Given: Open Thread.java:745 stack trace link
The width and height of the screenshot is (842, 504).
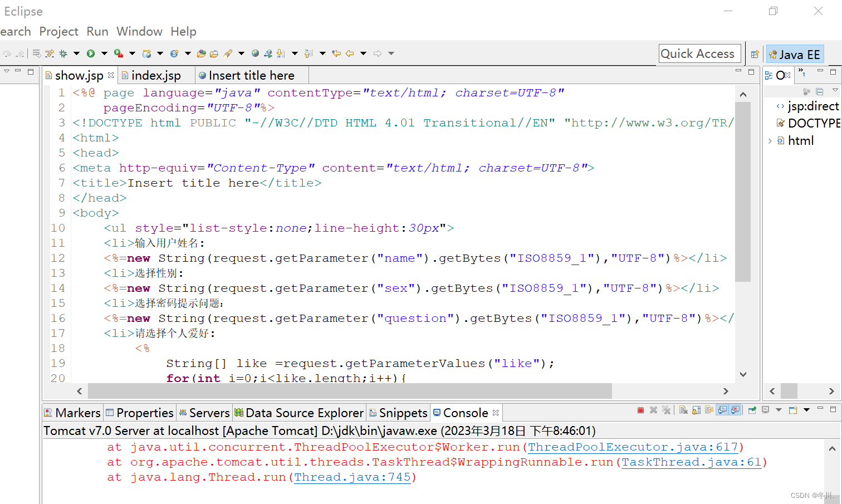Looking at the screenshot, I should tap(352, 477).
